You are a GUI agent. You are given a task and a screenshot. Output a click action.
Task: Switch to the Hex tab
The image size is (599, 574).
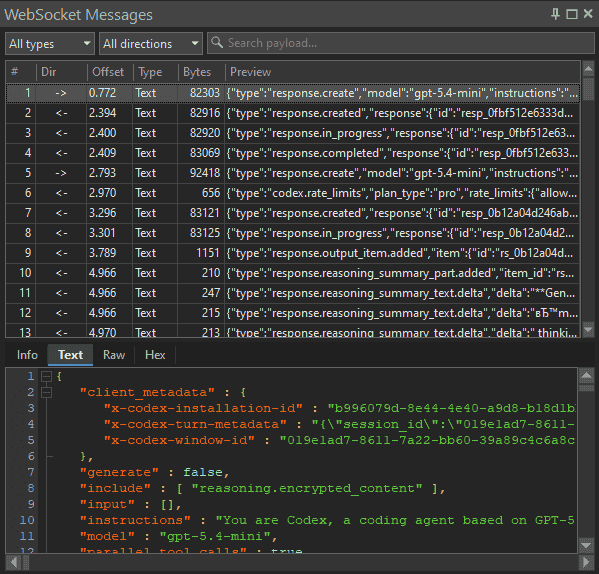click(155, 355)
